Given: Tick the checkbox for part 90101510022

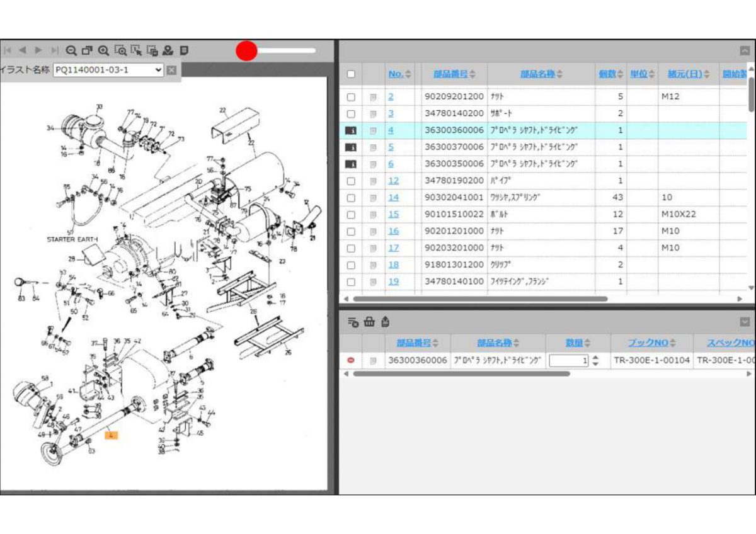Looking at the screenshot, I should (x=351, y=215).
